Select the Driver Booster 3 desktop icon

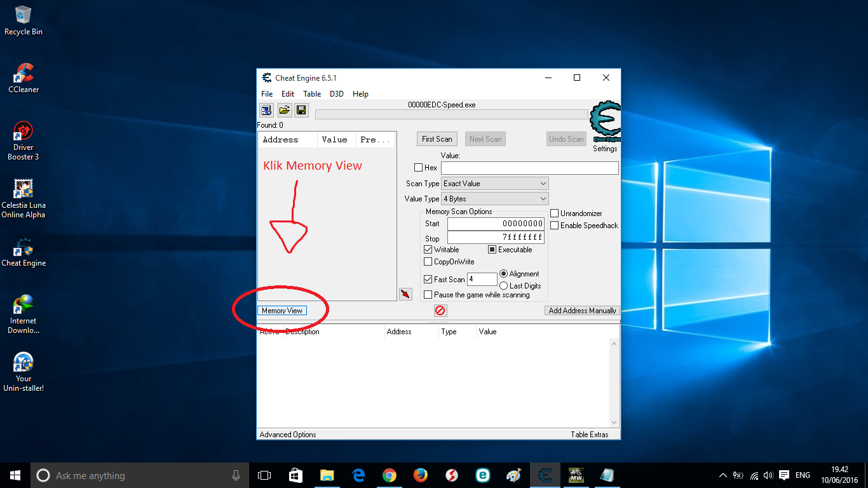24,141
